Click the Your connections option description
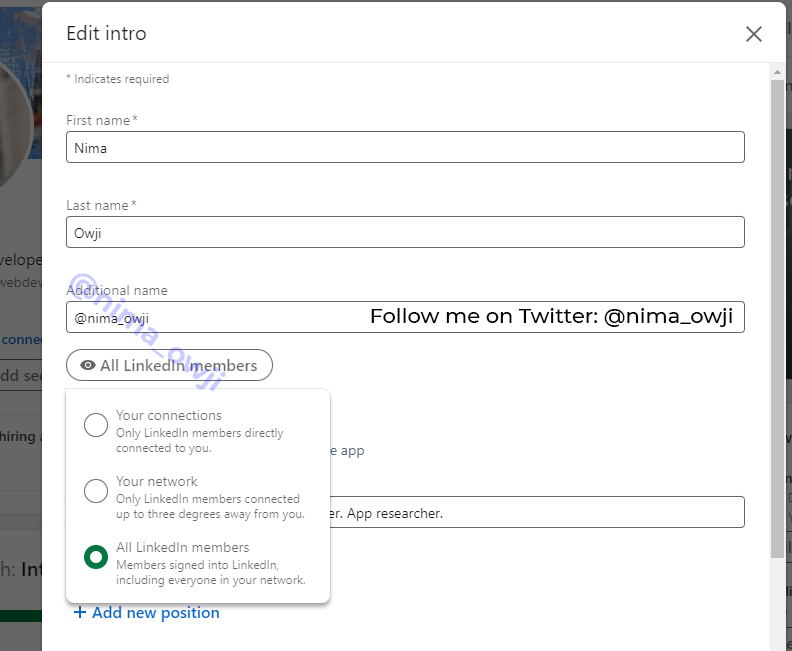Viewport: 792px width, 651px height. [200, 440]
